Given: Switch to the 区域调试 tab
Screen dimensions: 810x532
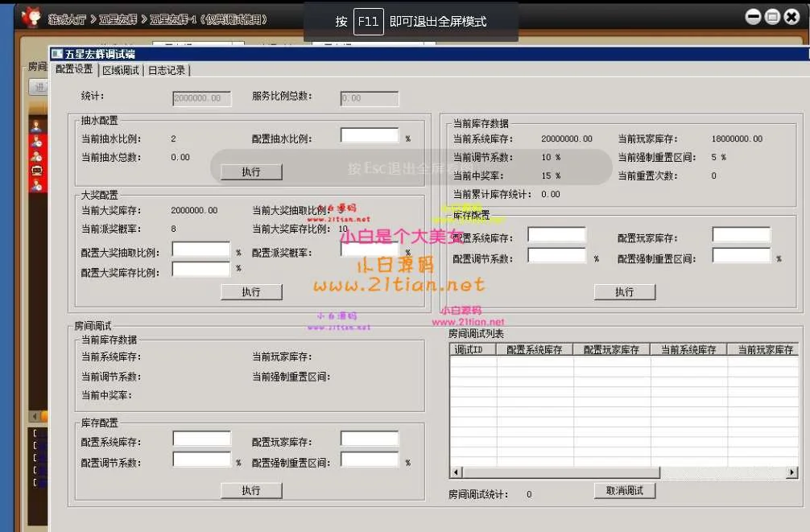Looking at the screenshot, I should point(121,70).
